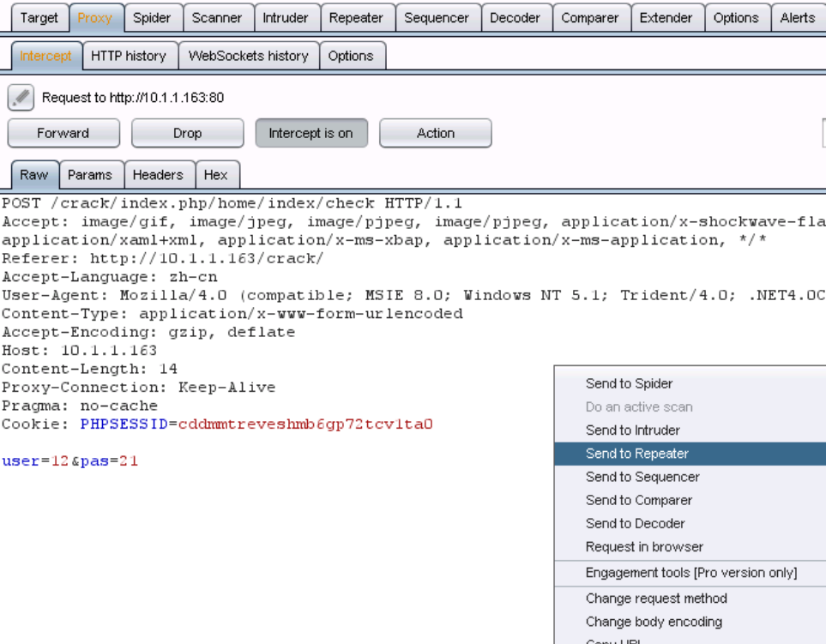Click the Pragma: no-cache line
Image resolution: width=826 pixels, height=644 pixels.
click(80, 406)
